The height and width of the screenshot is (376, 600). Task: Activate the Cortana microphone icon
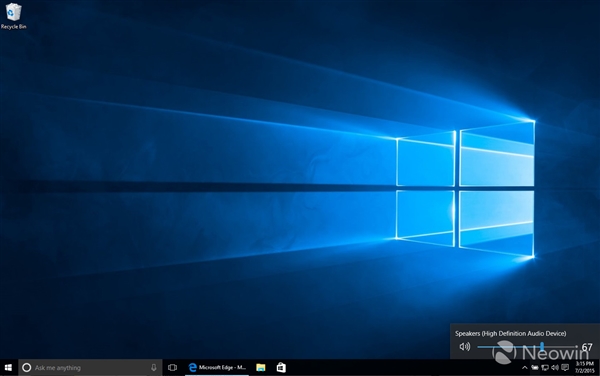tap(153, 368)
